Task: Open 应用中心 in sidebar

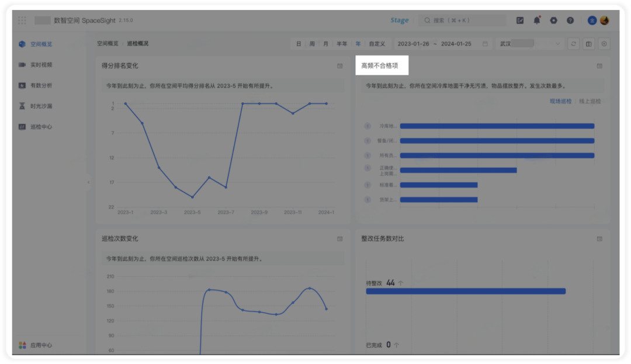Action: pyautogui.click(x=41, y=345)
